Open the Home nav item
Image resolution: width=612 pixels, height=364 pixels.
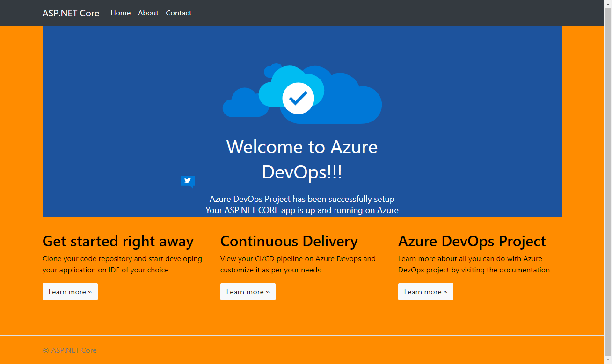point(120,13)
